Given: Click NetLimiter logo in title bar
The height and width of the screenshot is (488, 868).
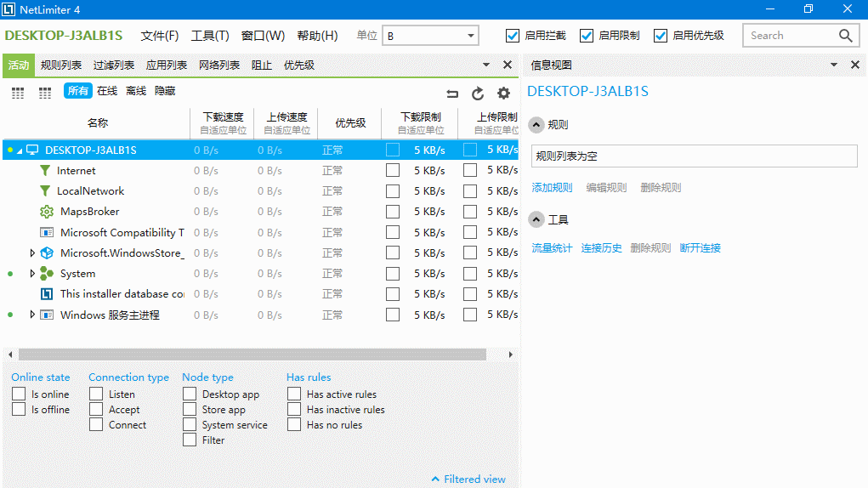Looking at the screenshot, I should point(9,9).
